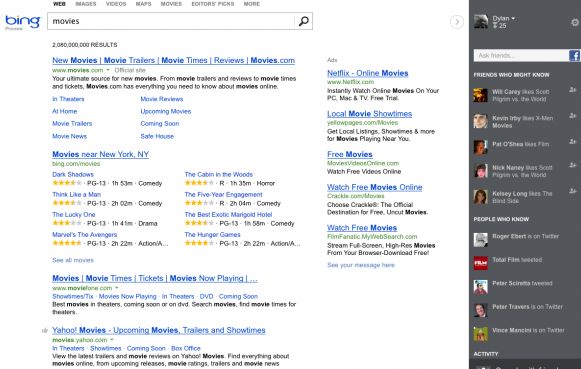Click See all movies

(x=73, y=260)
